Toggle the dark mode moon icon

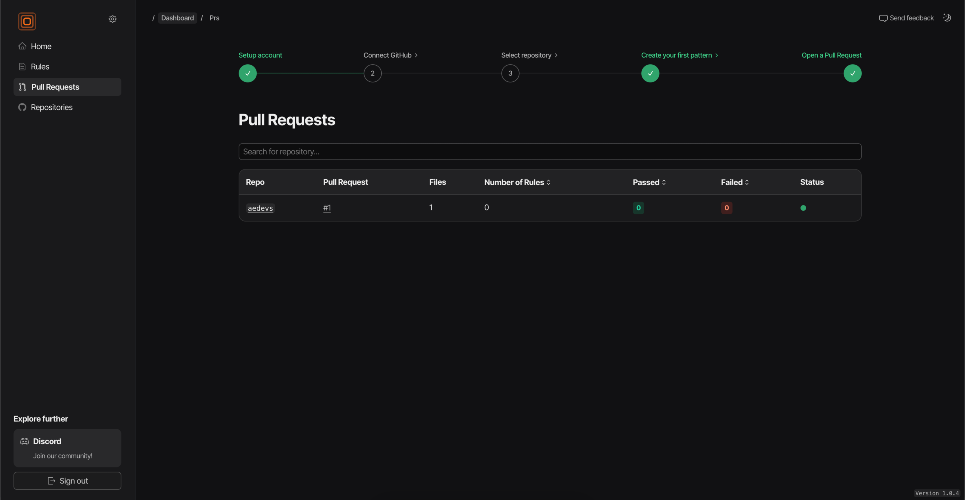[x=947, y=18]
